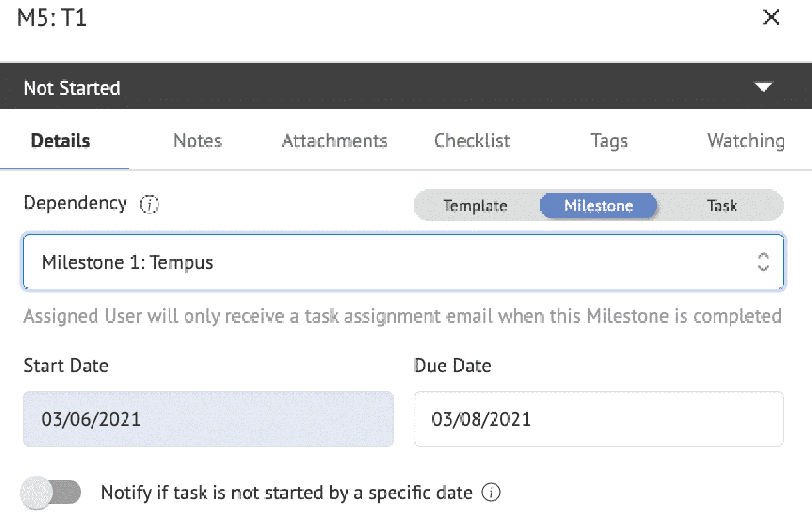812x523 pixels.
Task: Select Milestone dependency type
Action: click(598, 205)
